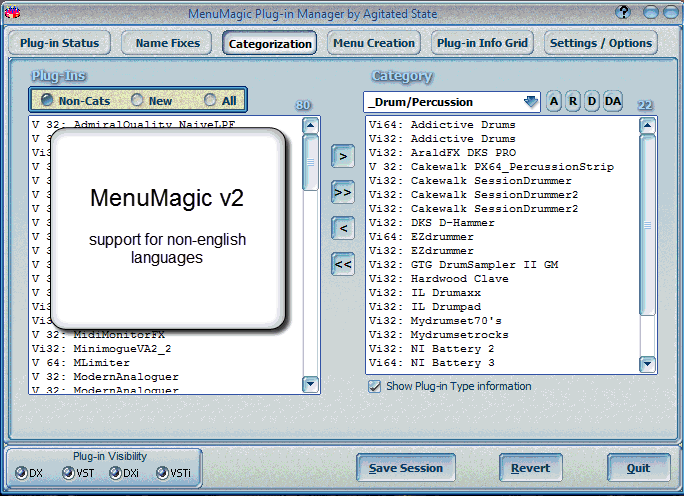This screenshot has width=684, height=496.
Task: Click Save Session button
Action: click(406, 468)
